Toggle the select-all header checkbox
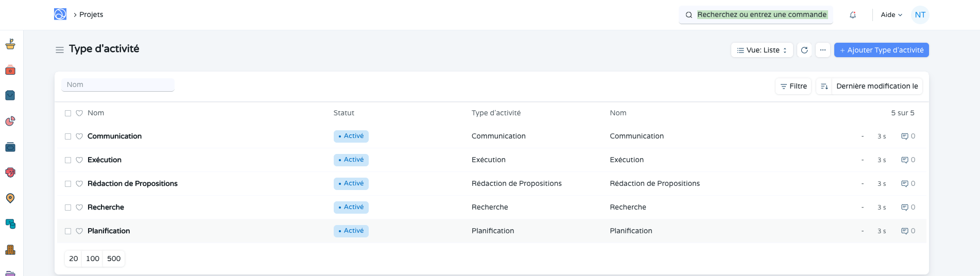980x276 pixels. click(68, 113)
